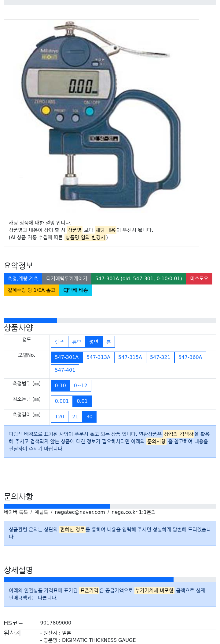This screenshot has width=220, height=644.
Task: Select the 평면 usage option
Action: click(94, 342)
